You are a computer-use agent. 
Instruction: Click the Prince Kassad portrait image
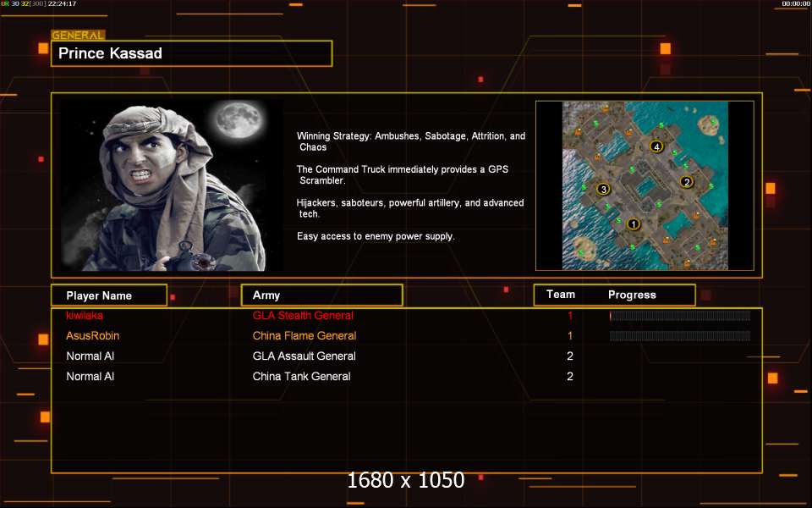[x=172, y=185]
